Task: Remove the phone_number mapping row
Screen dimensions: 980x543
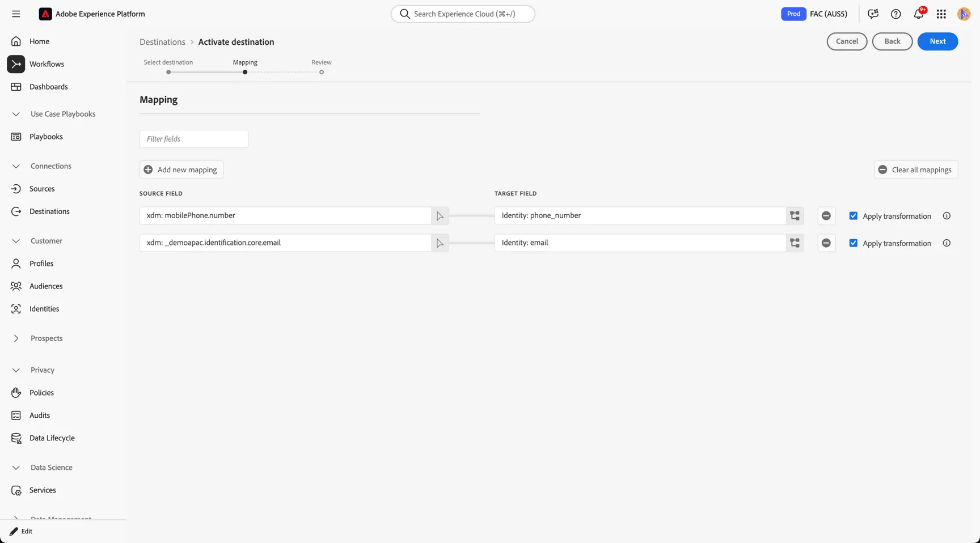Action: [x=826, y=215]
